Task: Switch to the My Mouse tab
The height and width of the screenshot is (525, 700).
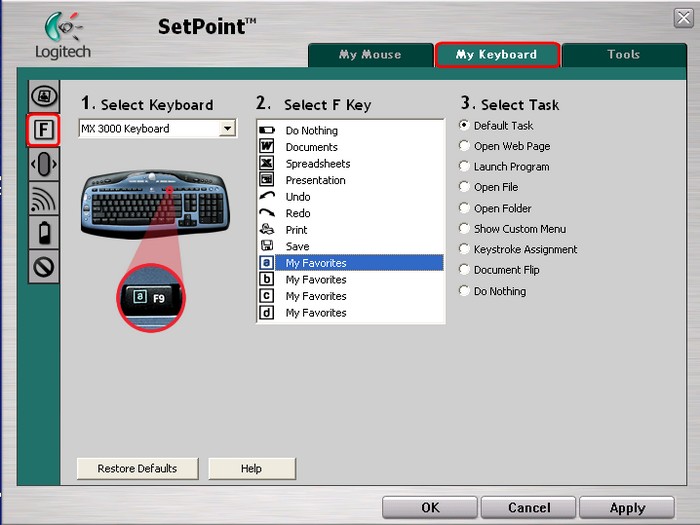Action: click(370, 55)
